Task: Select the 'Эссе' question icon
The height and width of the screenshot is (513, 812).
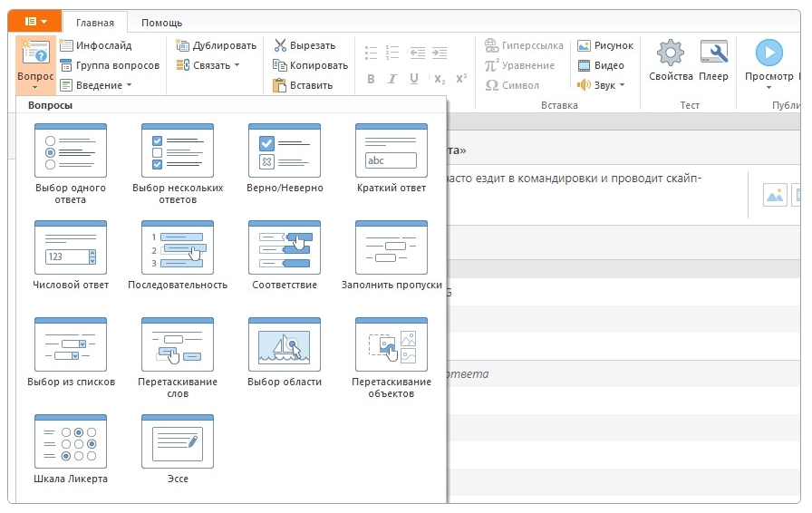Action: 177,442
